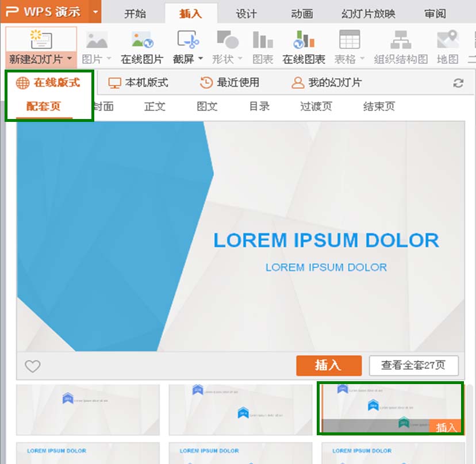This screenshot has height=464, width=476.
Task: Click the 在线图表 online chart icon
Action: coord(304,40)
